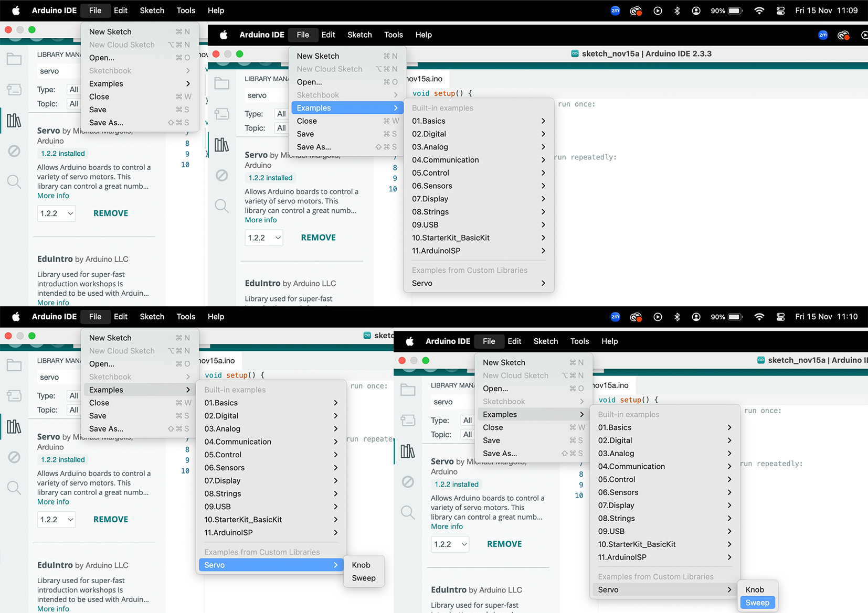Open Search magnifier icon in bottom-right screenshot sidebar
The height and width of the screenshot is (613, 868).
408,512
